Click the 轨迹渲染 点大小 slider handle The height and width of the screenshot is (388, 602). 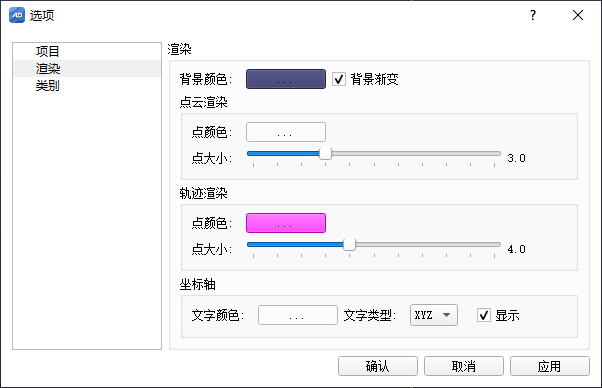tap(349, 245)
